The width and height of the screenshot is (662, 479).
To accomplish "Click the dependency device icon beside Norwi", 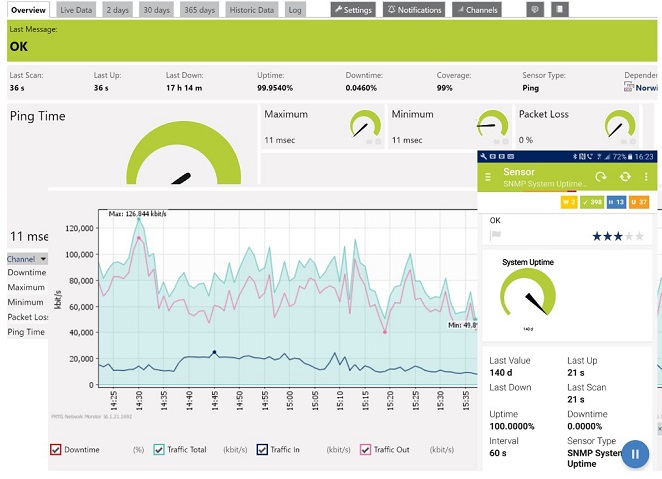I will click(x=629, y=87).
